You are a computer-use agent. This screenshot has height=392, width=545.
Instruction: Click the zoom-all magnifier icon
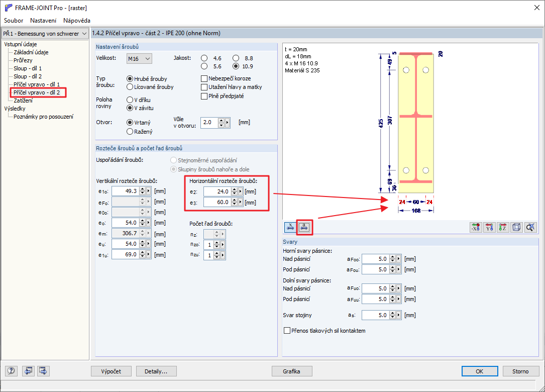(x=530, y=228)
